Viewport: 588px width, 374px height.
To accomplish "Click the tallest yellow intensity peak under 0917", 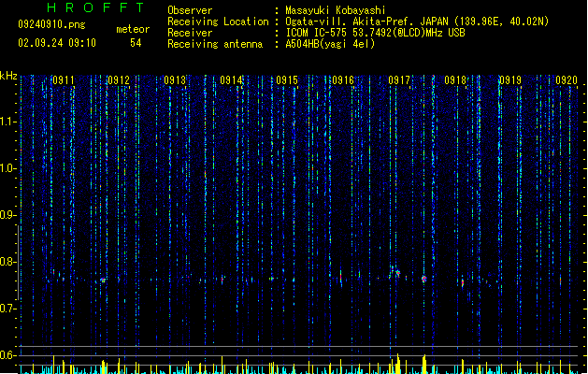I will click(398, 364).
